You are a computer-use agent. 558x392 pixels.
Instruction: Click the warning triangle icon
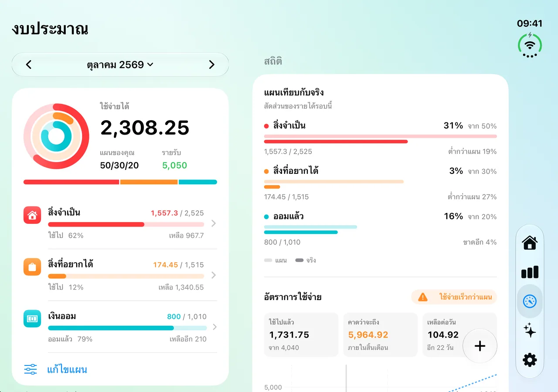click(422, 297)
